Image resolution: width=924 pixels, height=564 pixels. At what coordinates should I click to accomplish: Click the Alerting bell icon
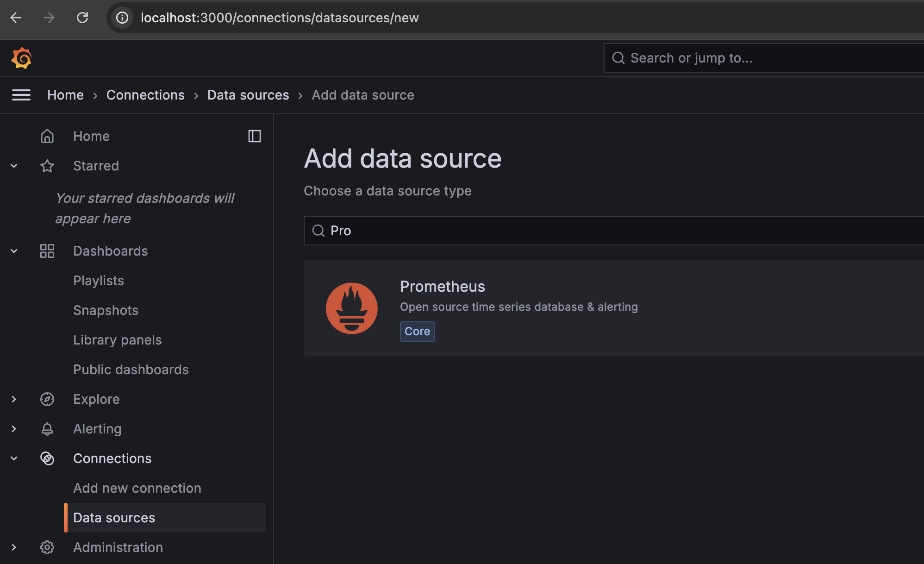point(47,429)
